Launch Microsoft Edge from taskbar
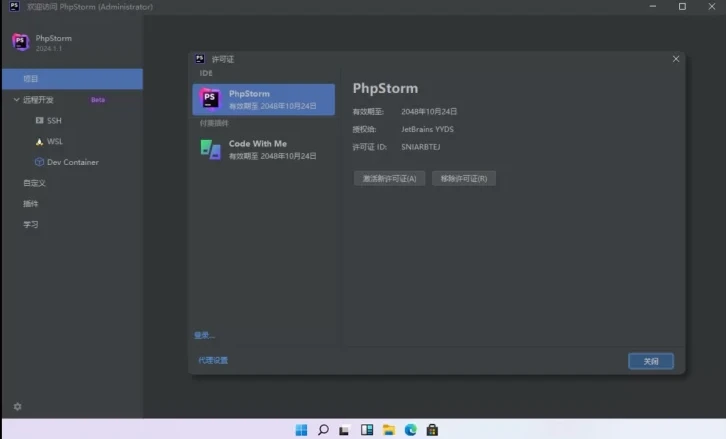Image resolution: width=726 pixels, height=439 pixels. 411,430
